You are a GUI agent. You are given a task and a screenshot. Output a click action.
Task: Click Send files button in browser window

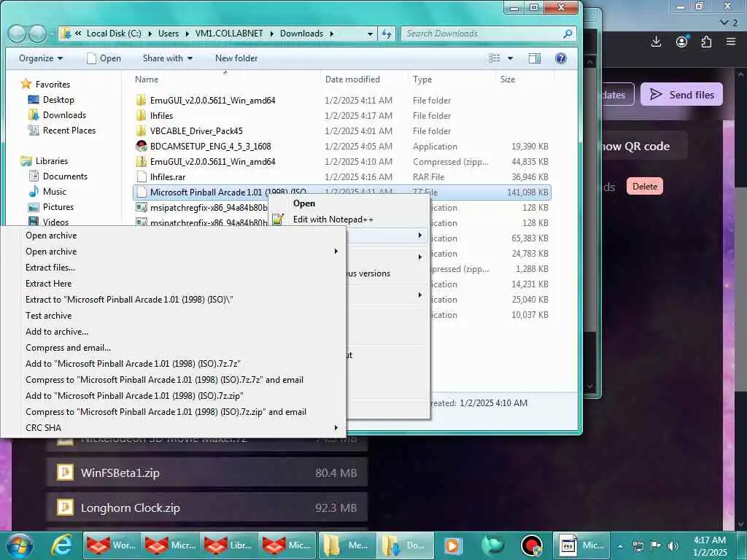point(681,94)
